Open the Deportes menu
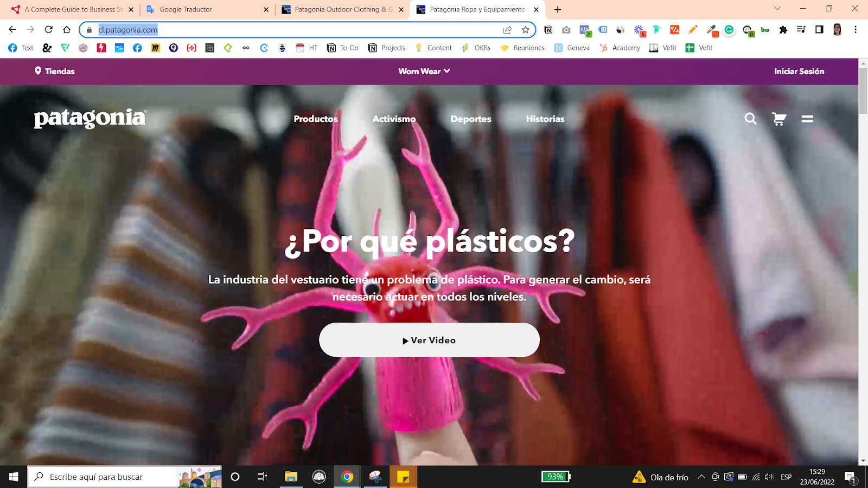This screenshot has width=868, height=488. (471, 119)
